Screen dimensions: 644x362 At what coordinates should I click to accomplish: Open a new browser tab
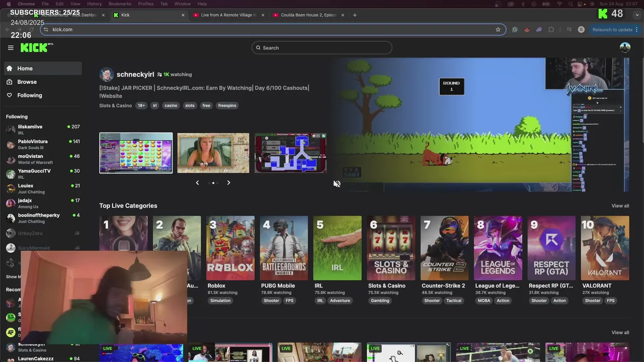355,15
